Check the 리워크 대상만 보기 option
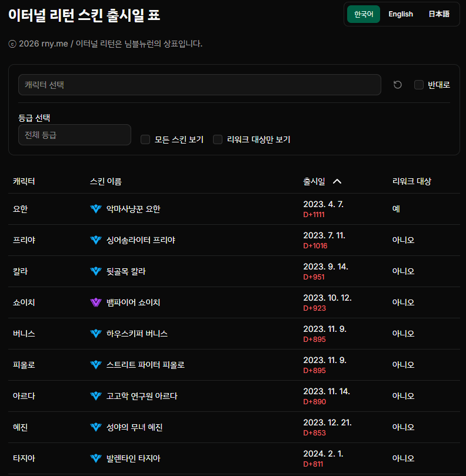 click(218, 139)
